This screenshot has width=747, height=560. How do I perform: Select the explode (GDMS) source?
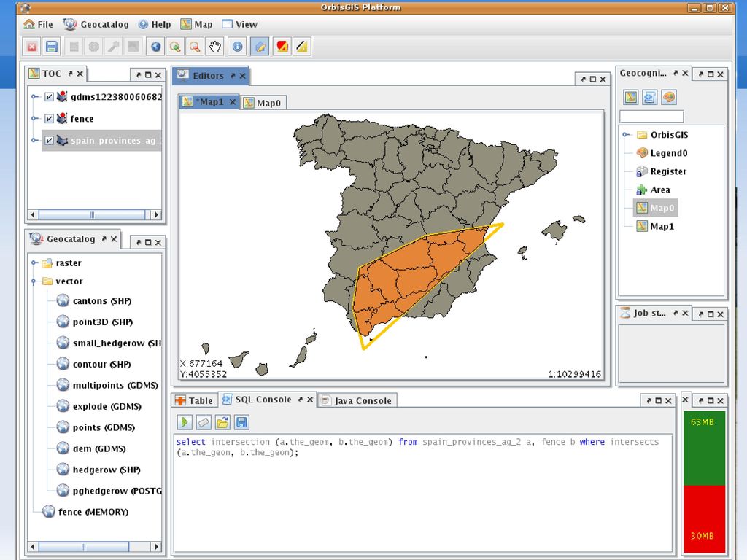(99, 406)
